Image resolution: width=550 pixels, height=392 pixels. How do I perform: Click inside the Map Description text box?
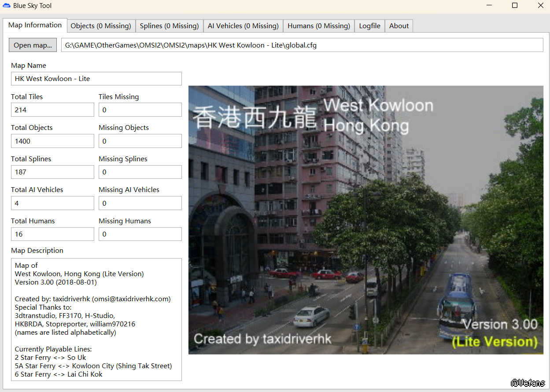click(96, 319)
